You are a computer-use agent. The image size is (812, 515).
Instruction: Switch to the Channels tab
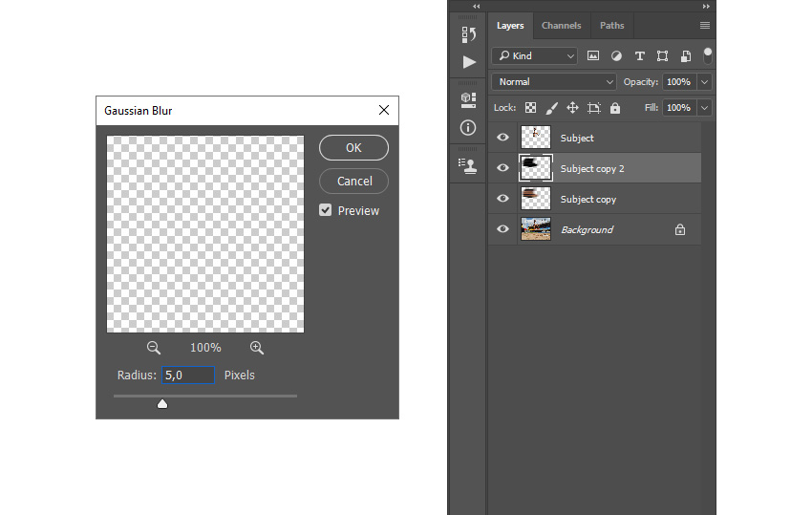[562, 26]
